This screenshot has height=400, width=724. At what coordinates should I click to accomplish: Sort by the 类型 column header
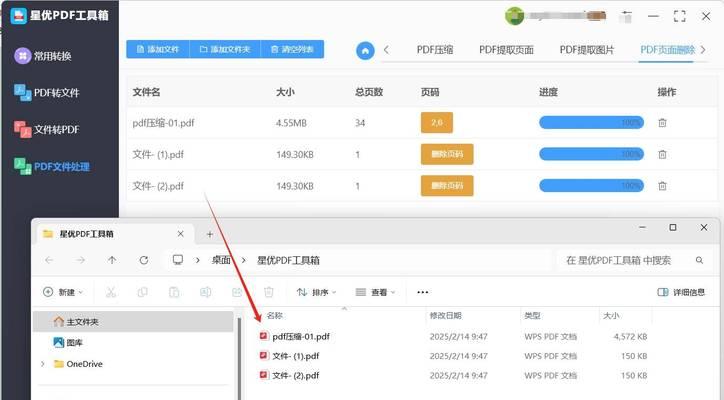(x=532, y=315)
